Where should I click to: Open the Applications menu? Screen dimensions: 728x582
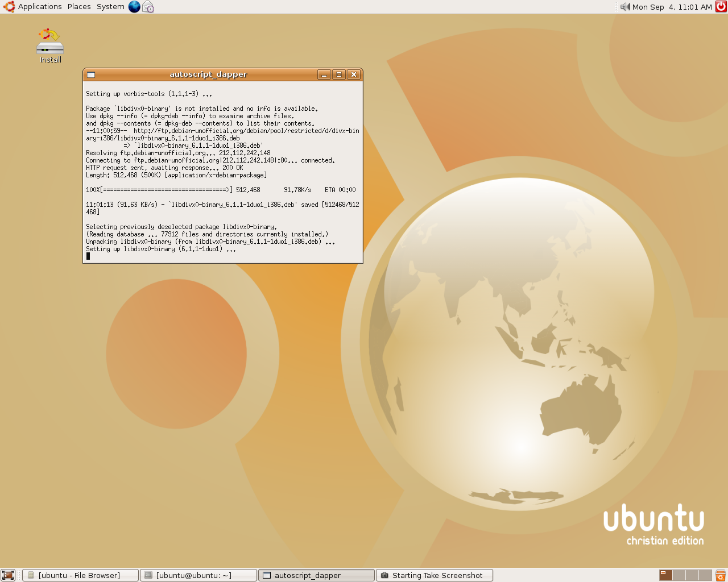coord(40,7)
